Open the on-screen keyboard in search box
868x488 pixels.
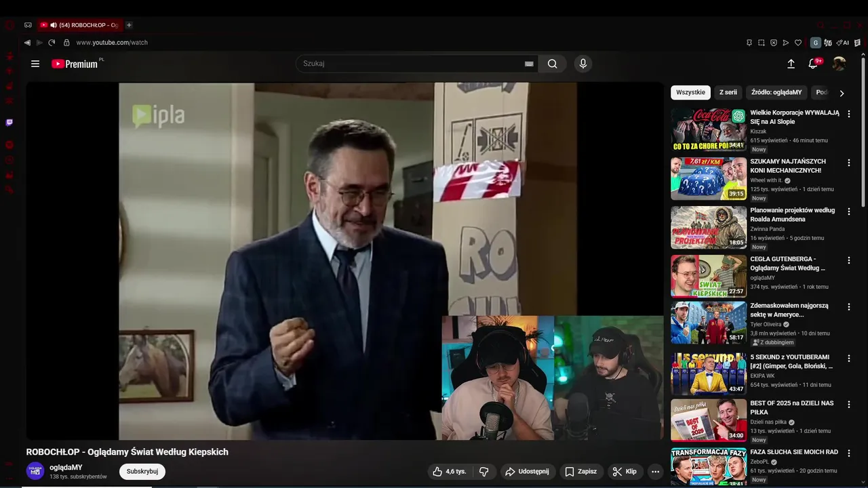(x=529, y=64)
